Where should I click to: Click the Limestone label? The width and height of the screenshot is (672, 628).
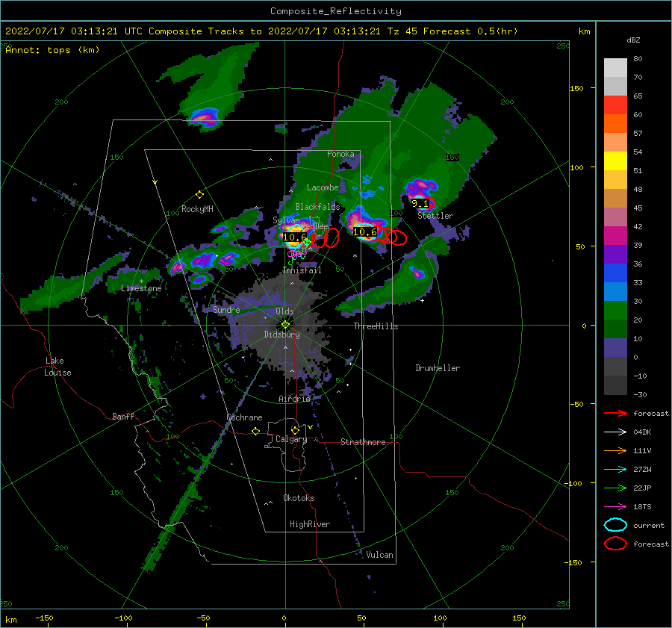pyautogui.click(x=141, y=288)
